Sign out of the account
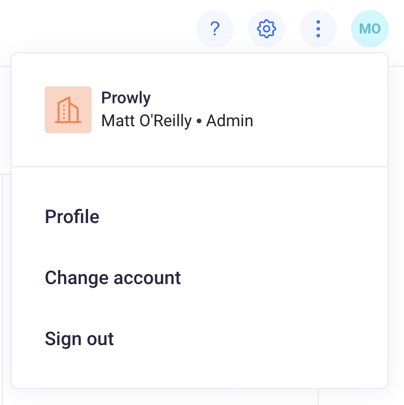The image size is (404, 405). [79, 339]
